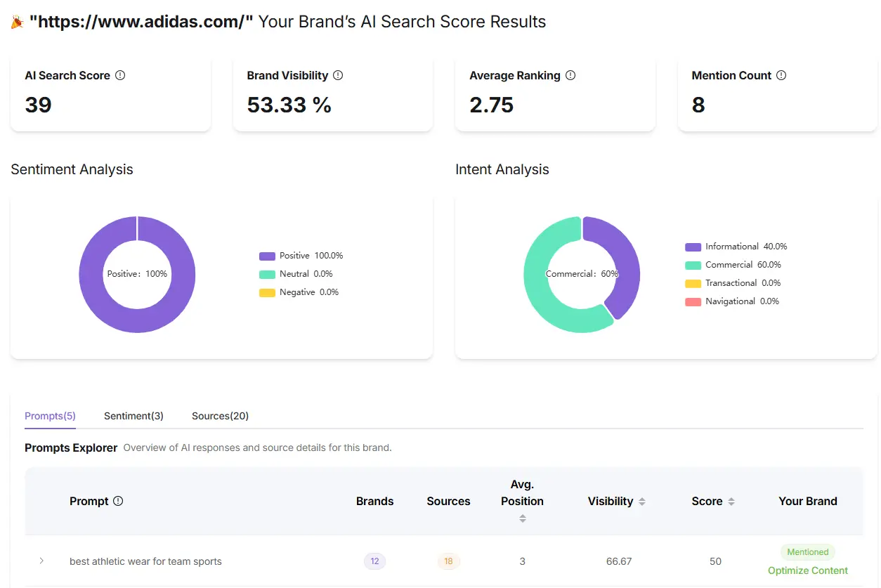Click the Visibility cell 66.67
Image resolution: width=881 pixels, height=588 pixels.
click(x=619, y=561)
